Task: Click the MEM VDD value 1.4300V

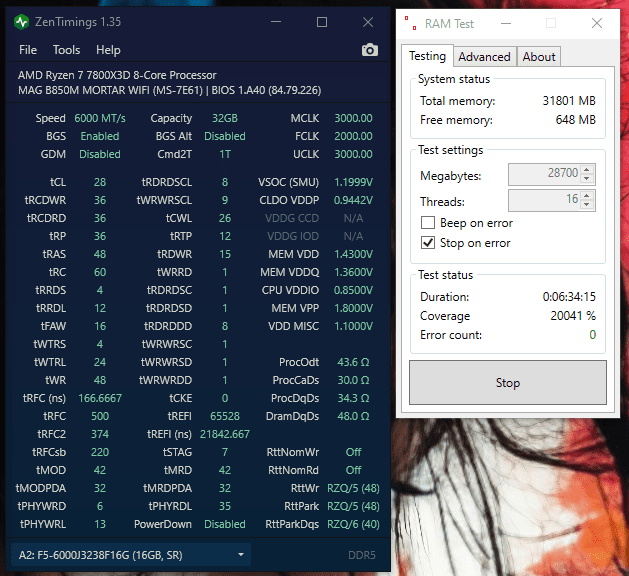Action: point(353,254)
